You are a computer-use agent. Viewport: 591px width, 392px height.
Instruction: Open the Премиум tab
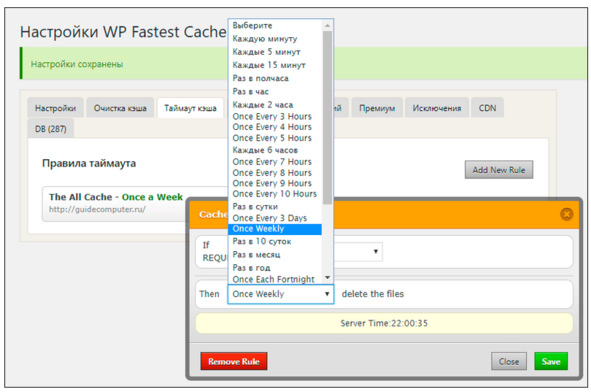pos(377,108)
